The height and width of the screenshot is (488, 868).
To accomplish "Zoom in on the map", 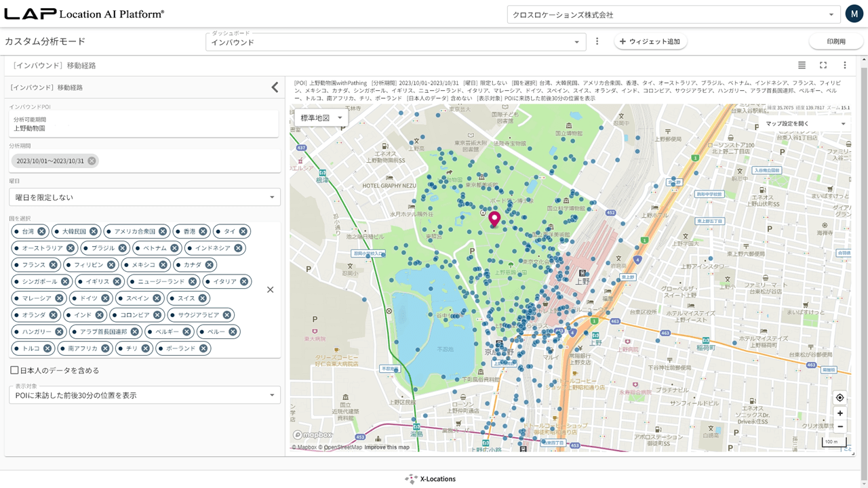I will click(840, 413).
